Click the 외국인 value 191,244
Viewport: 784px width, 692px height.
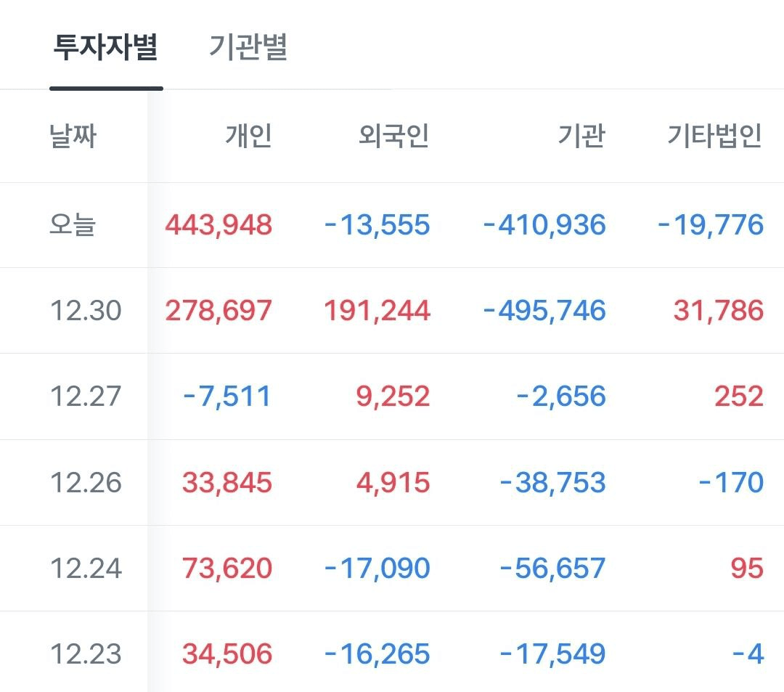(x=377, y=311)
